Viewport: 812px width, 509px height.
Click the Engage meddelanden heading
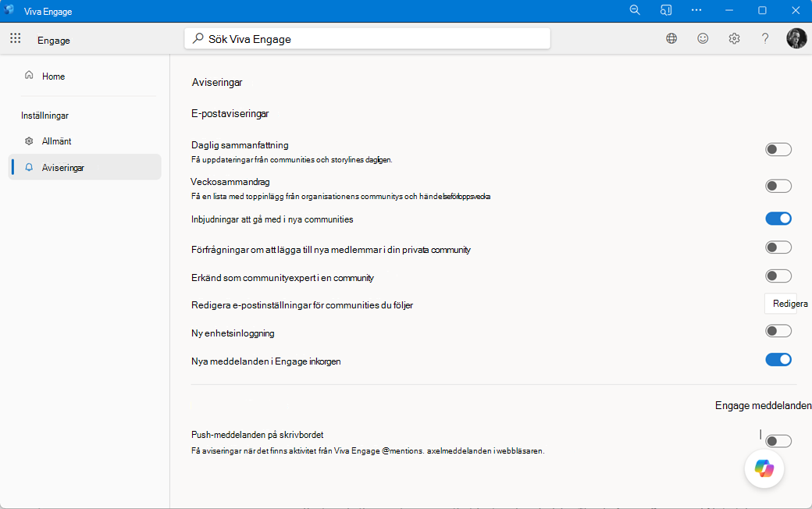coord(764,405)
